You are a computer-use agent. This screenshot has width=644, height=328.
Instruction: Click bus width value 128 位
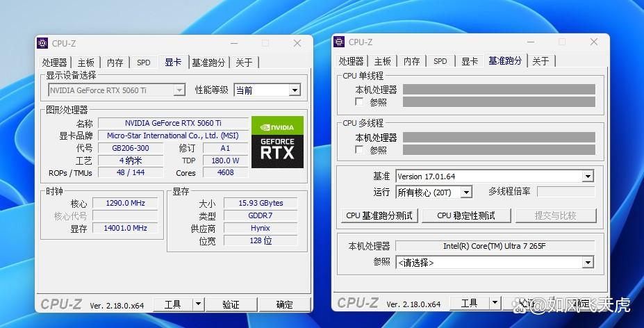coord(261,240)
